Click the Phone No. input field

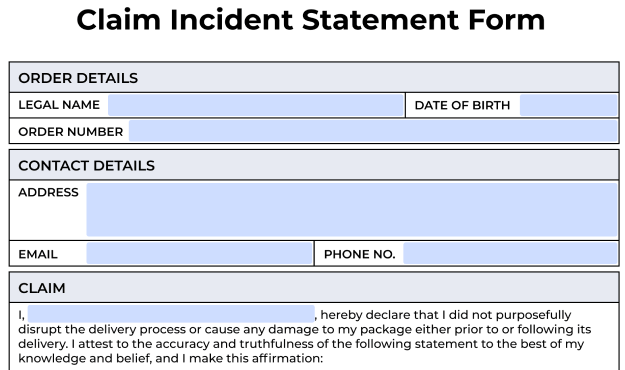510,254
